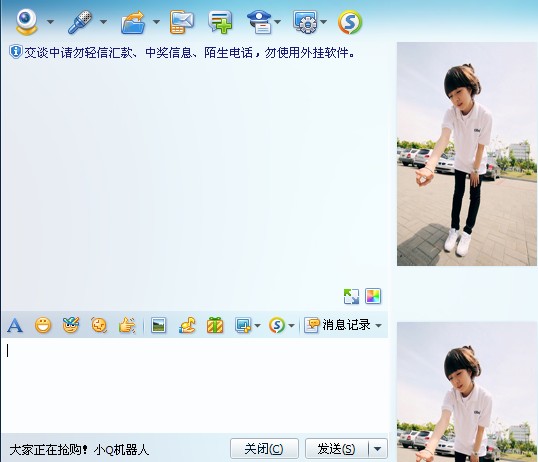The width and height of the screenshot is (538, 462).
Task: Click the green arrows expand icon above the toolbar
Action: pos(351,296)
